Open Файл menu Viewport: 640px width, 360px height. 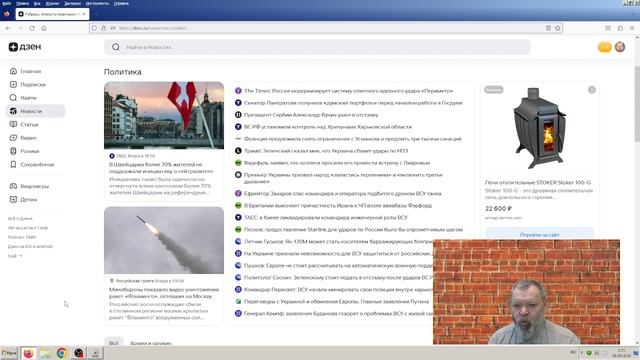(7, 3)
